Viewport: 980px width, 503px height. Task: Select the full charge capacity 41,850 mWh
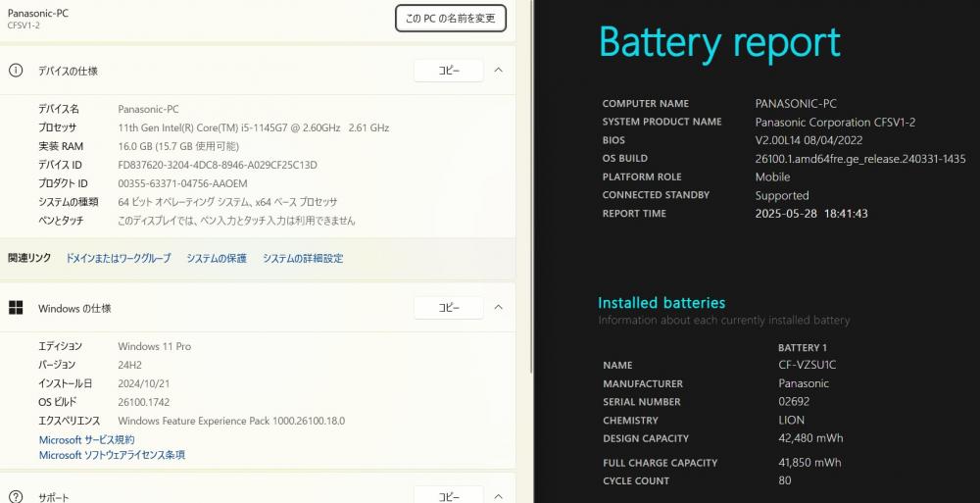tap(809, 463)
